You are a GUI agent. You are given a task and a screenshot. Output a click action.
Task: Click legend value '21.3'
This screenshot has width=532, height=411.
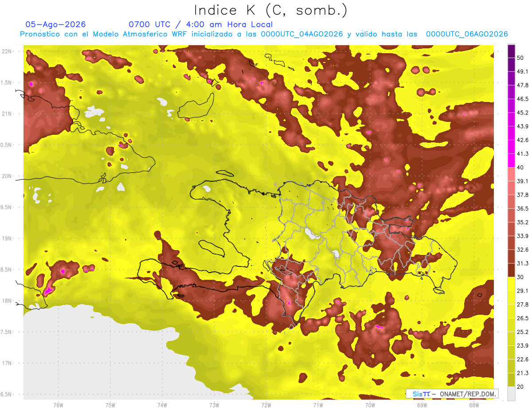(522, 373)
